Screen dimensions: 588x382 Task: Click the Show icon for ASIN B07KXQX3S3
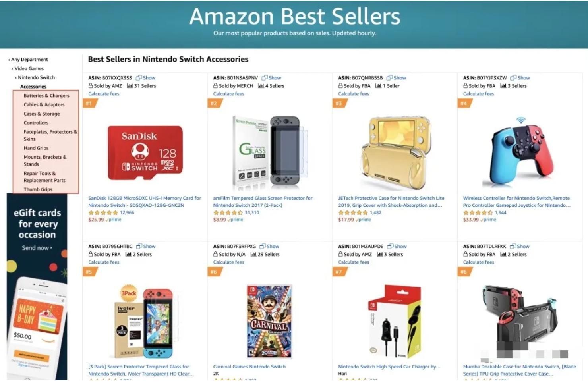point(139,78)
